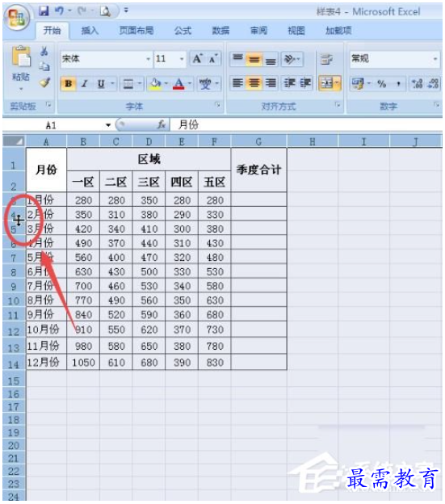This screenshot has height=504, width=445.
Task: Click the Paste clipboard icon
Action: click(x=21, y=57)
